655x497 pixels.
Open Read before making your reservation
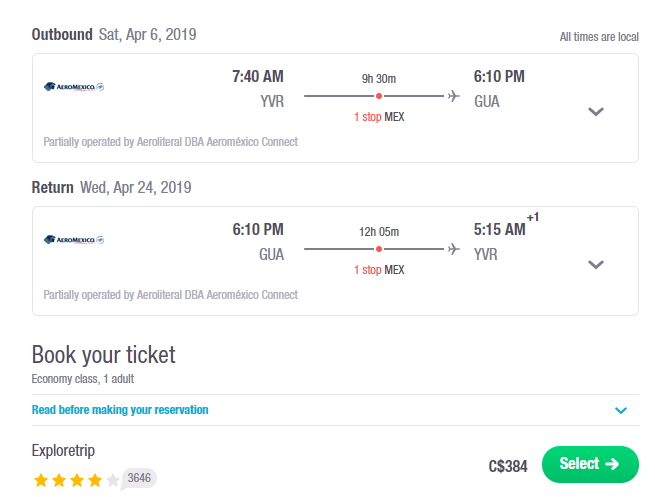[x=120, y=410]
